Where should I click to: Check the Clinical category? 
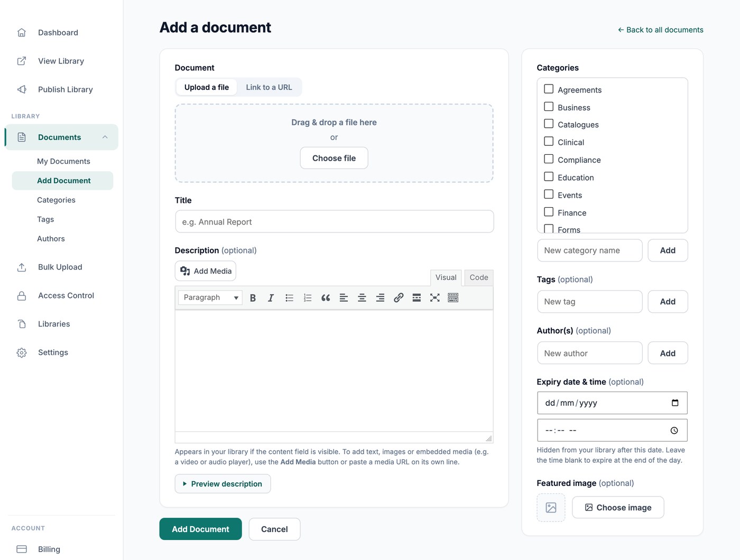pyautogui.click(x=549, y=142)
